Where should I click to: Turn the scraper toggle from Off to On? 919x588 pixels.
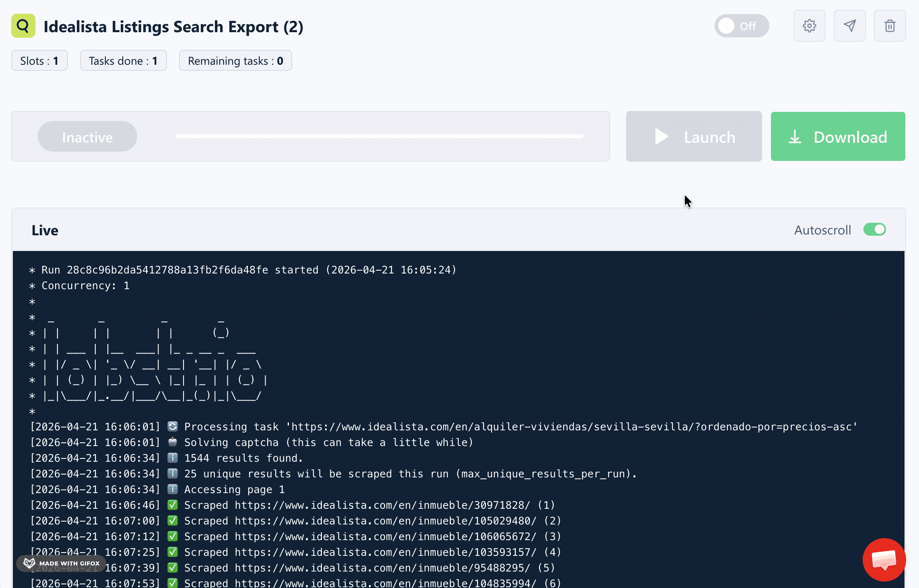tap(742, 25)
